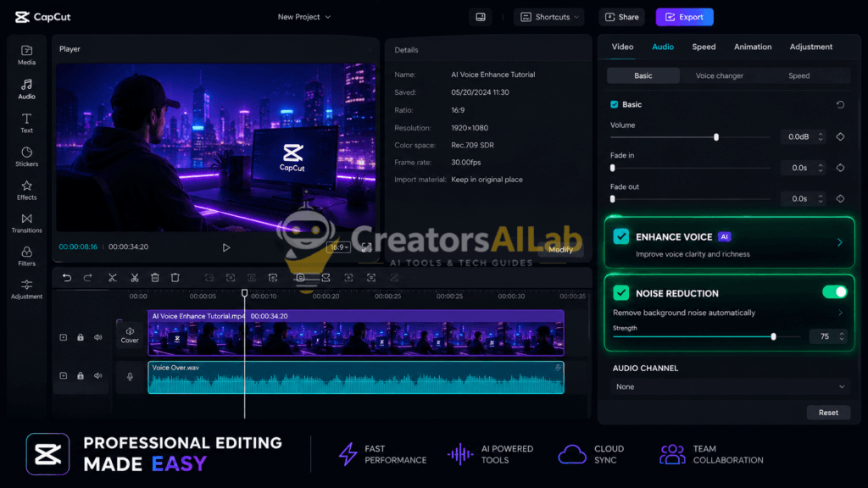
Task: Toggle the audio track visibility icon
Action: coord(63,375)
